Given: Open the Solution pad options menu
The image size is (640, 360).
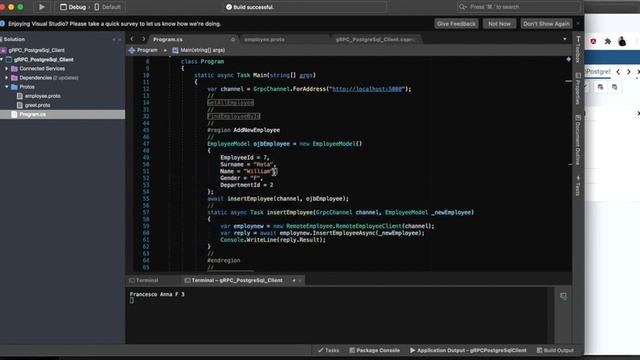Looking at the screenshot, I should (114, 40).
